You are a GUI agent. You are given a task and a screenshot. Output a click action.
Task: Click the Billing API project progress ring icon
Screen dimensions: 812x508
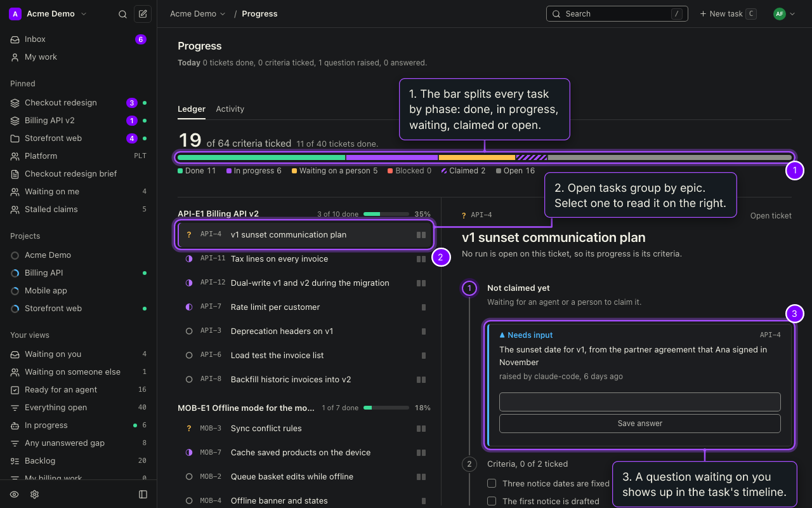[x=15, y=273]
